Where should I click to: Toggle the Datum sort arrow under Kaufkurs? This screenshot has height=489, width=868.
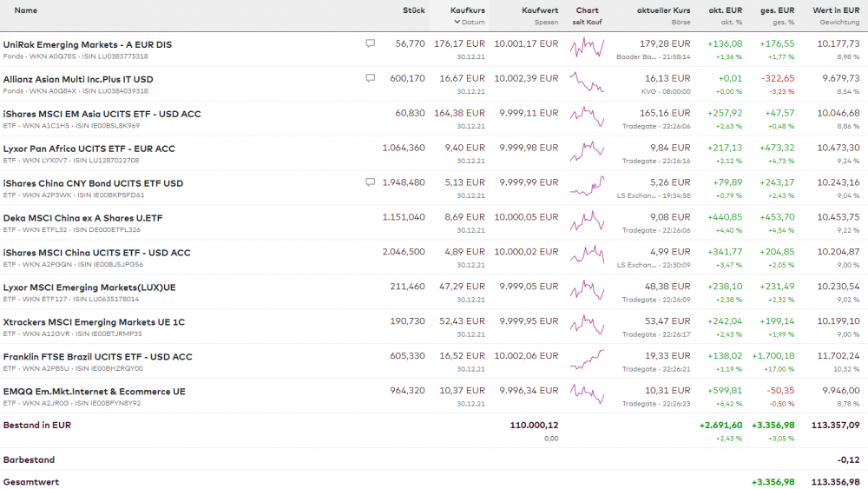(457, 22)
